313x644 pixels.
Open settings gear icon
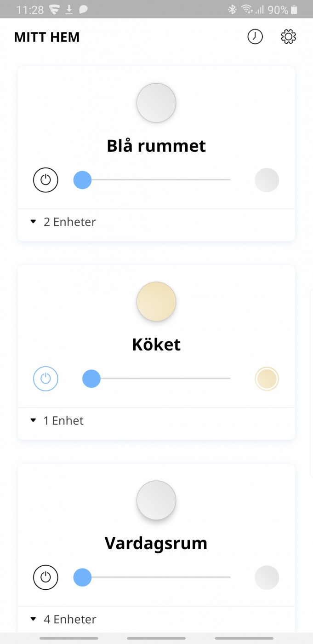(288, 37)
